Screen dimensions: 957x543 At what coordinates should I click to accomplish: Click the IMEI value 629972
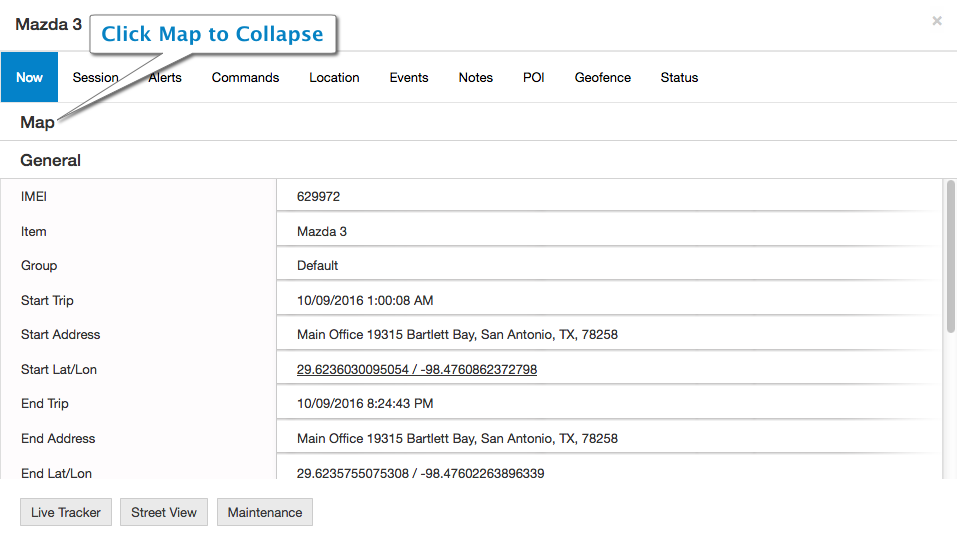click(x=319, y=196)
